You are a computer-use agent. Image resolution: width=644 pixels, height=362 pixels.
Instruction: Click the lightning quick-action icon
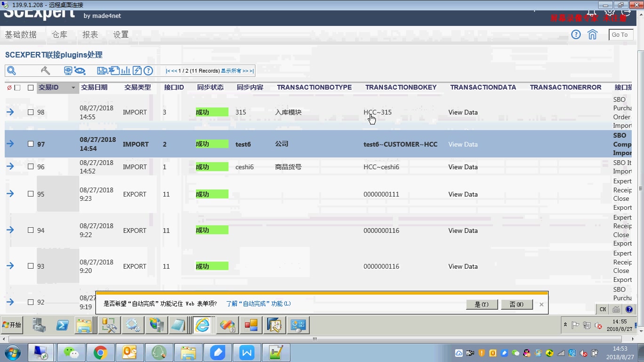pos(137,70)
